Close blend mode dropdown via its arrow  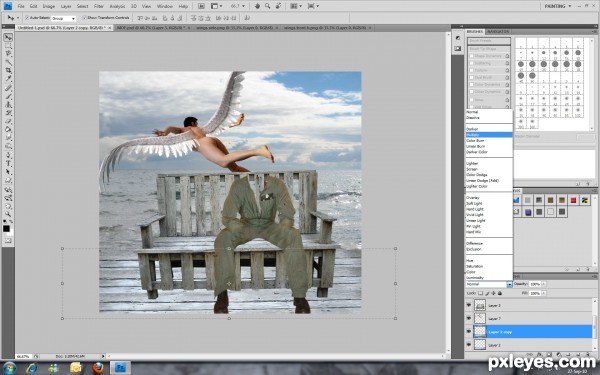(x=509, y=284)
